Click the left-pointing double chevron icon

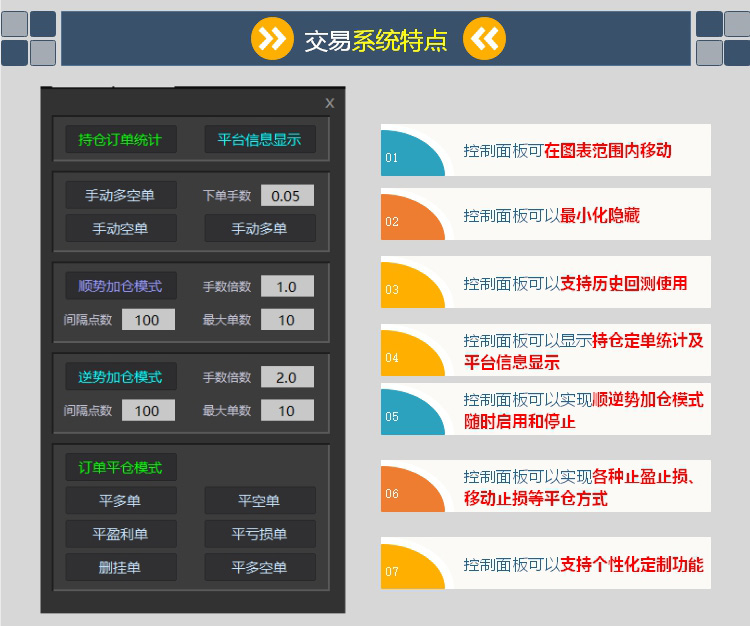(x=484, y=39)
